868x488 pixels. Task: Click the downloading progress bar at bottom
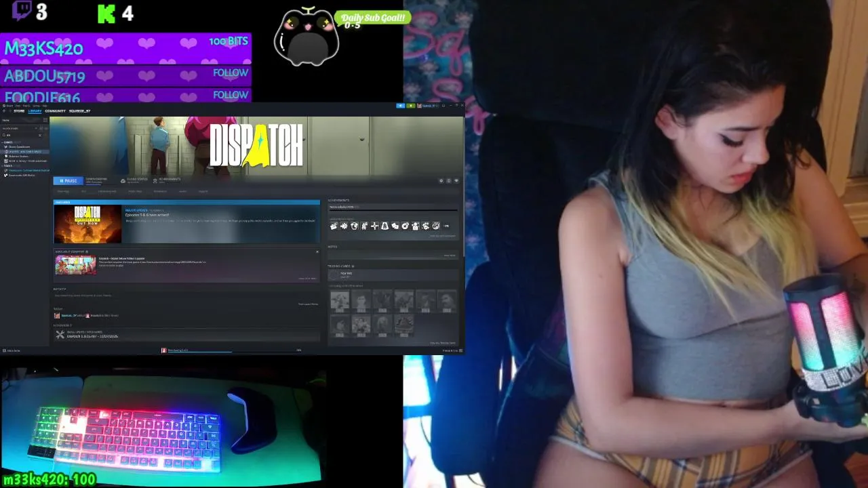[x=231, y=350]
